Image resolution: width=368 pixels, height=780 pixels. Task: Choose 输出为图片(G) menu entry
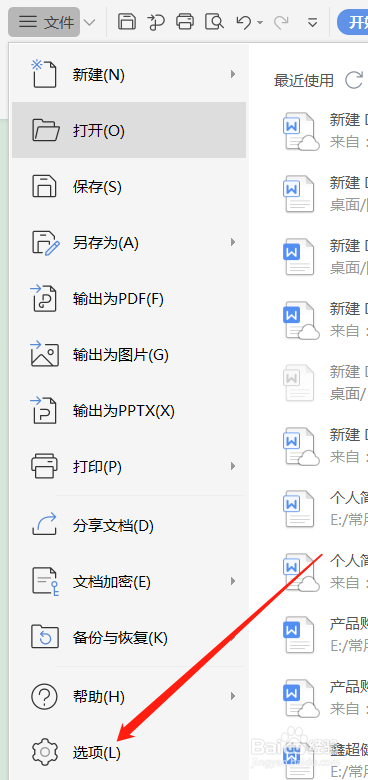[129, 355]
